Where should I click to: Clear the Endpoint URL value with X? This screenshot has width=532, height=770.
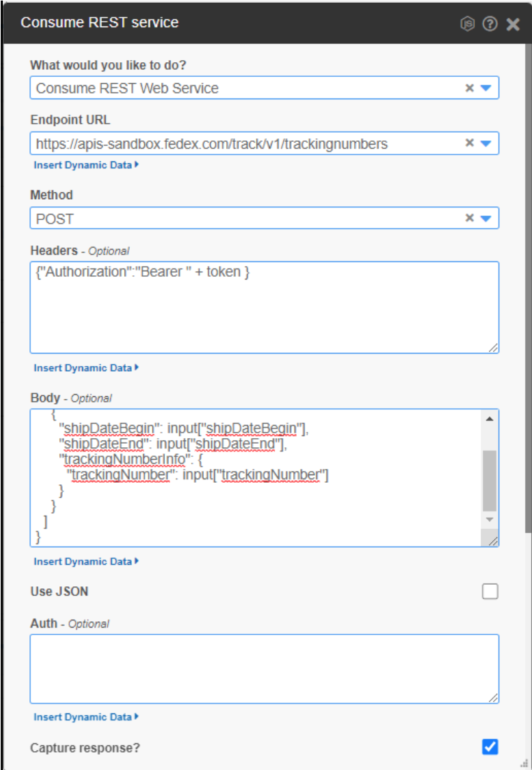pos(470,143)
